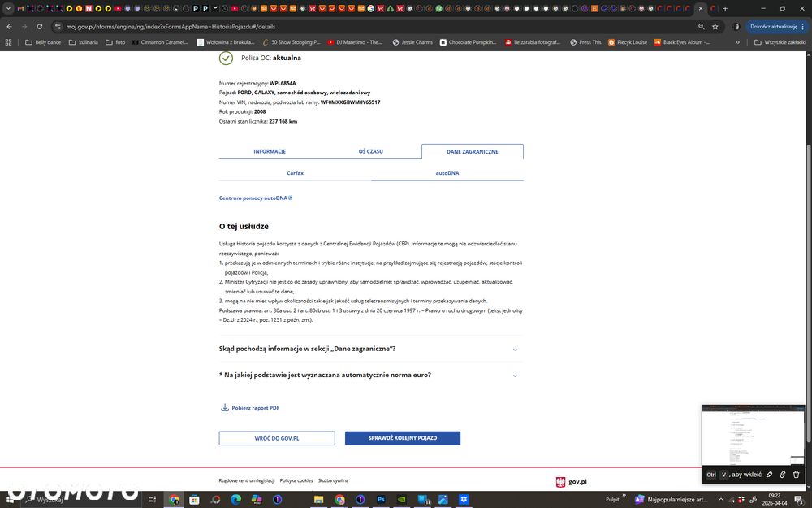Viewport: 812px width, 508px height.
Task: Close the active browser tab
Action: [x=701, y=8]
